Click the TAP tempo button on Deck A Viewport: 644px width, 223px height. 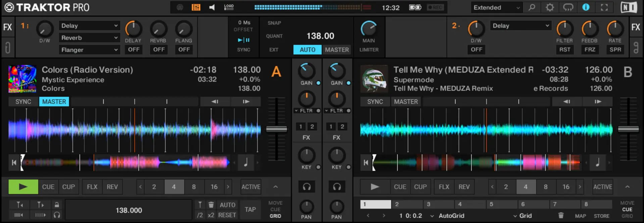(x=250, y=210)
